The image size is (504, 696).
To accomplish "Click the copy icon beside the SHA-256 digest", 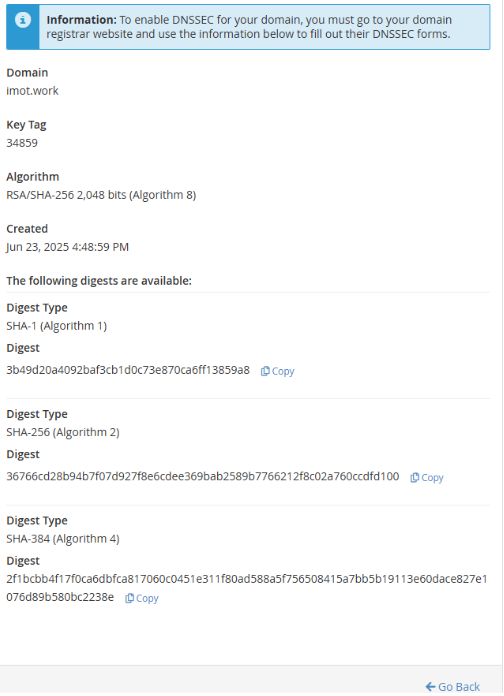I will point(414,478).
